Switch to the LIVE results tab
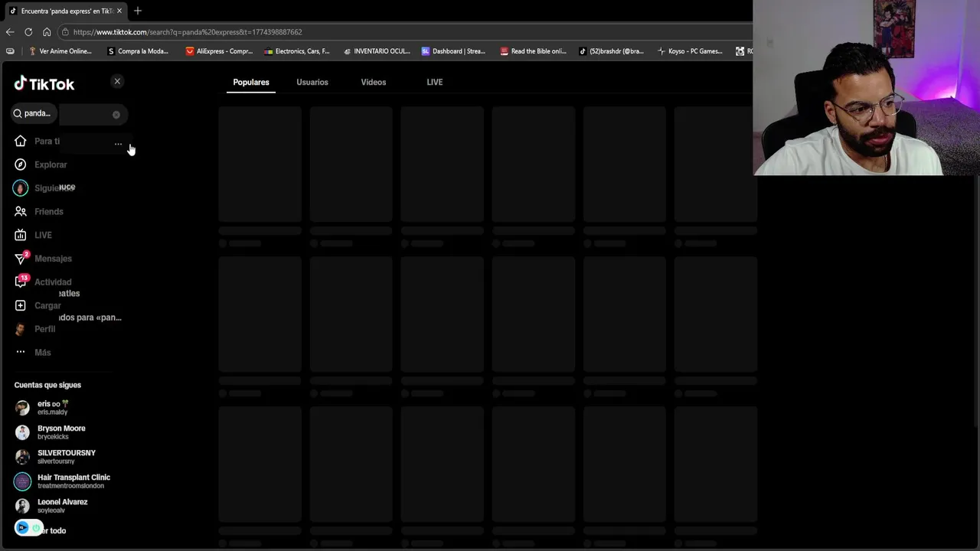The image size is (980, 551). [435, 82]
